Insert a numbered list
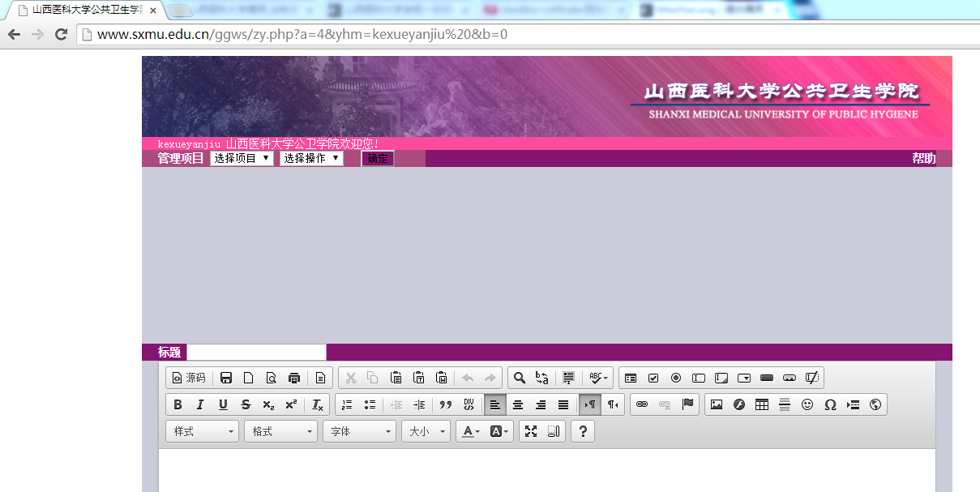 pyautogui.click(x=347, y=404)
